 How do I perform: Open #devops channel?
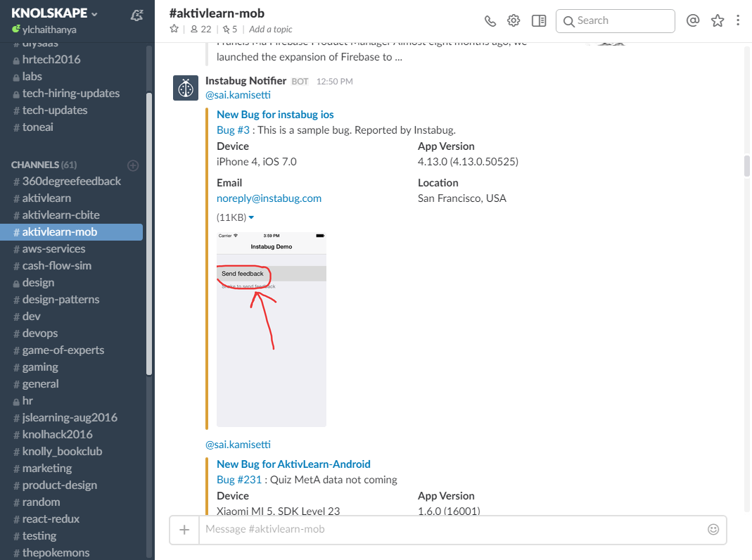tap(72, 333)
